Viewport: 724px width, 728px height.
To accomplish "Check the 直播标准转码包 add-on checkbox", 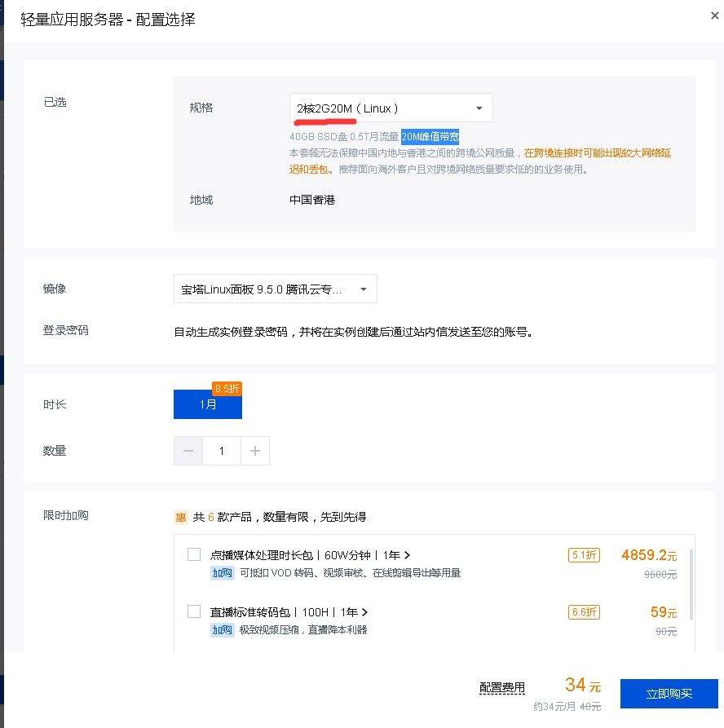I will tap(194, 611).
